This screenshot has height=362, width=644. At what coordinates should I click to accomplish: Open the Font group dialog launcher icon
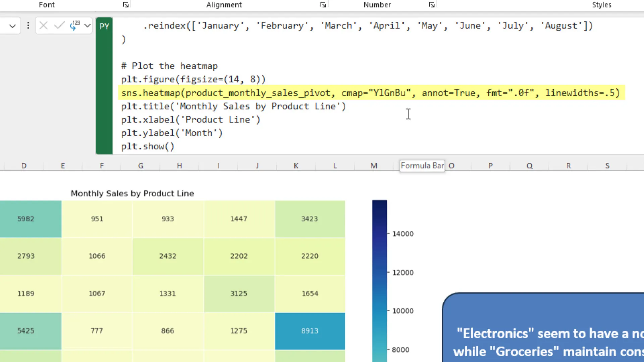126,5
